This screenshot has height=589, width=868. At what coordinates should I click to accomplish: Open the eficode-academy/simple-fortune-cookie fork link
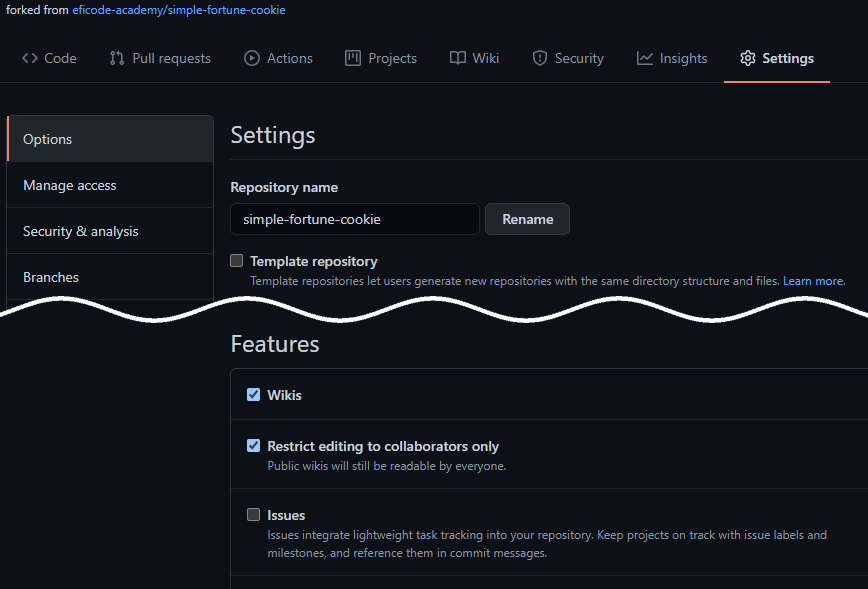[x=179, y=10]
